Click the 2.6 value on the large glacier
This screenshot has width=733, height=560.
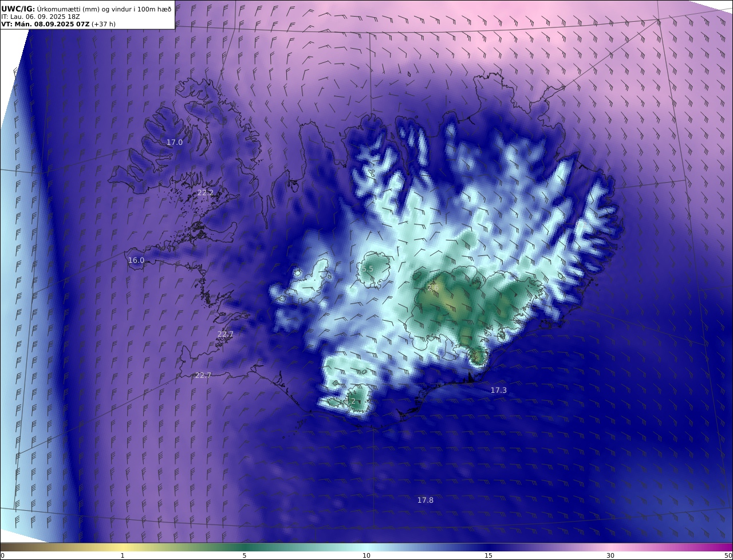click(433, 287)
